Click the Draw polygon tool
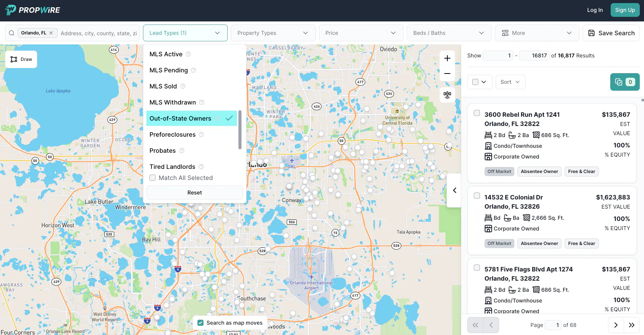This screenshot has width=644, height=335. pos(21,59)
